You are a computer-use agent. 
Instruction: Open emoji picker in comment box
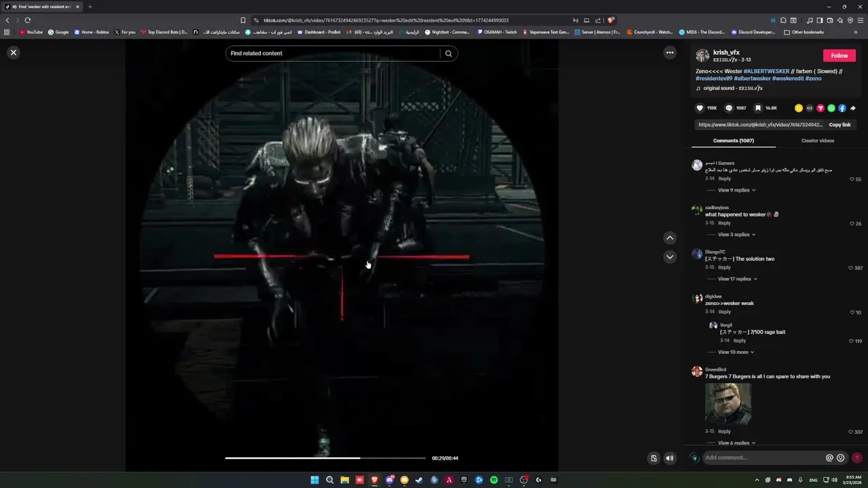[x=841, y=458]
